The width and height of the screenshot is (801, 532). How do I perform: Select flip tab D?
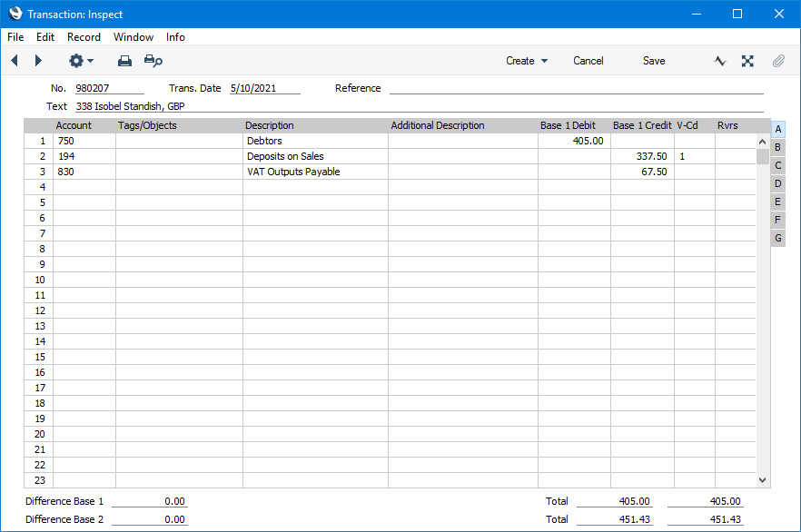pos(778,183)
